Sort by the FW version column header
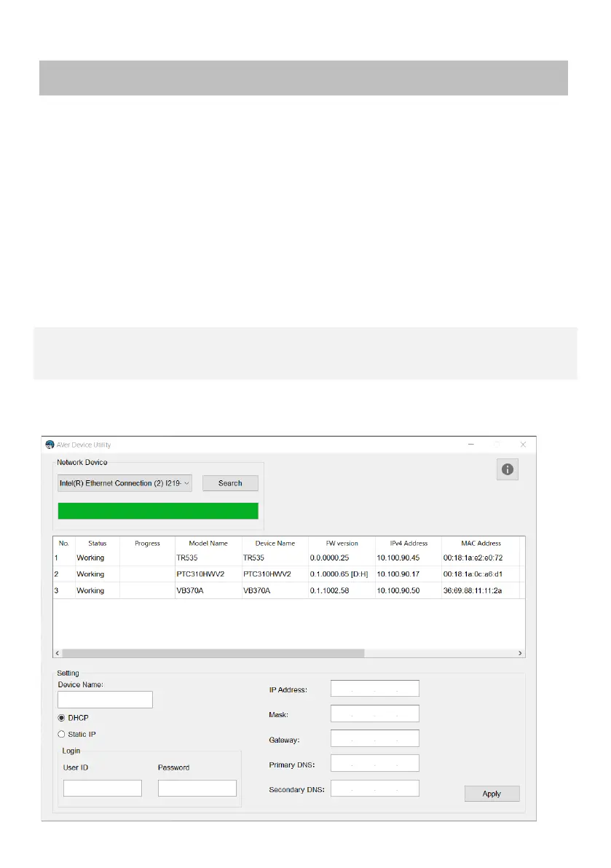The image size is (611, 868). point(342,543)
